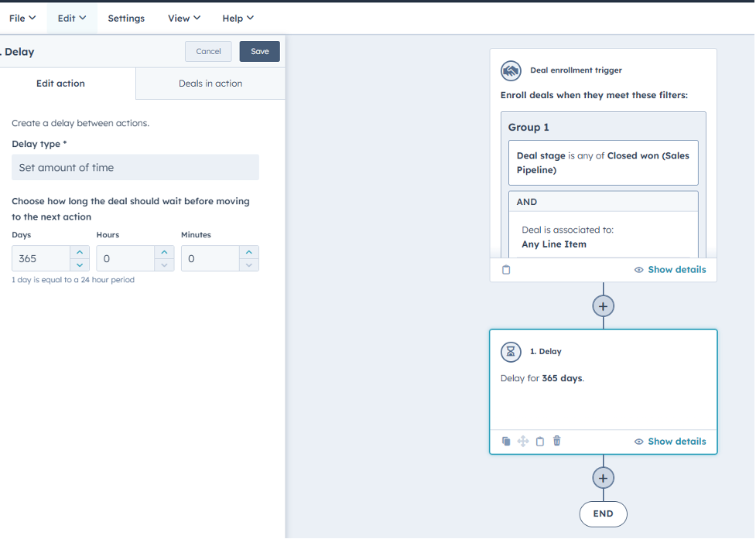The width and height of the screenshot is (756, 539).
Task: Increase the Hours value with up arrow
Action: 164,252
